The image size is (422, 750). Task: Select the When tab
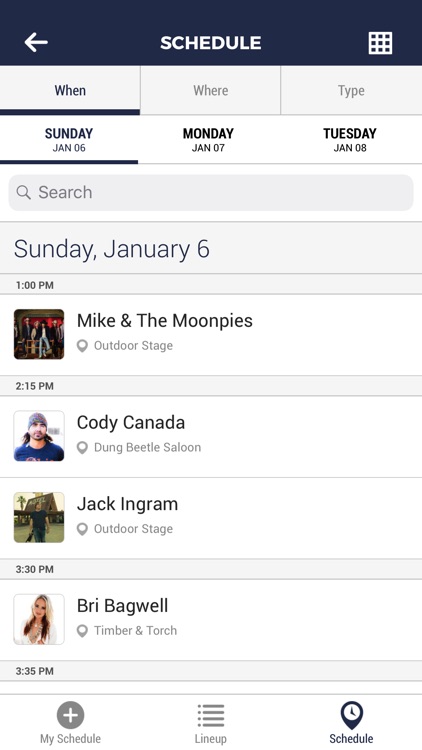pyautogui.click(x=70, y=90)
